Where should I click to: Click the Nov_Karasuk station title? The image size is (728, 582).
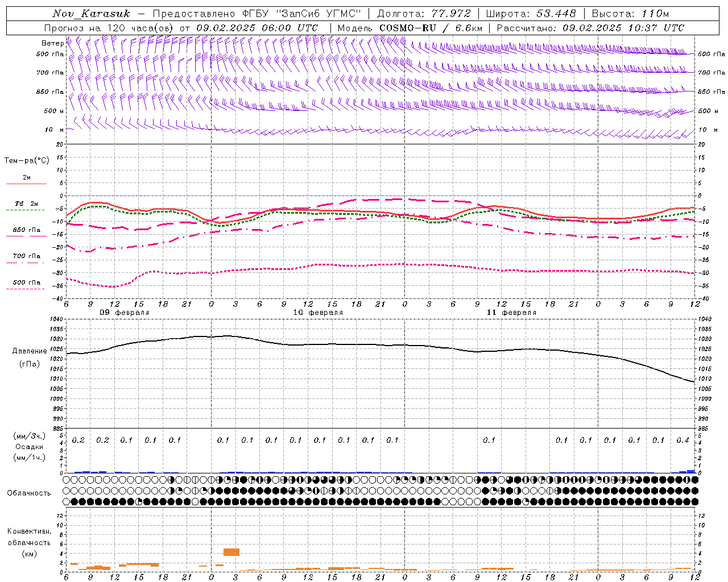tap(92, 14)
